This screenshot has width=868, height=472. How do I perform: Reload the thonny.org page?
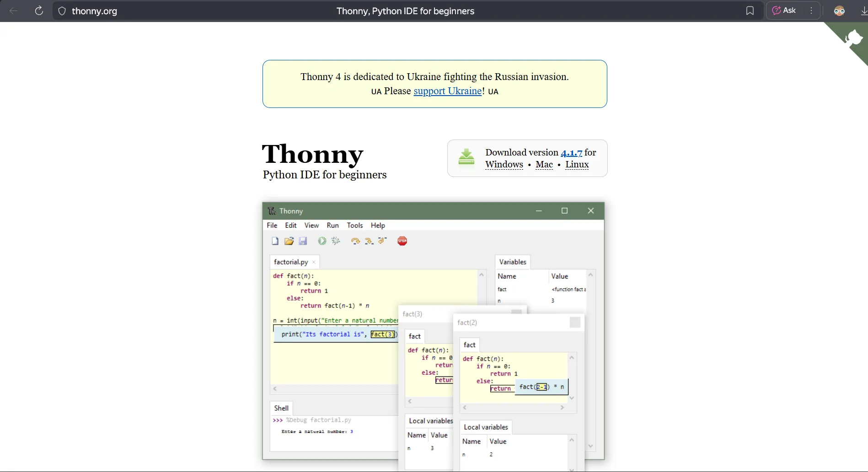coord(39,11)
